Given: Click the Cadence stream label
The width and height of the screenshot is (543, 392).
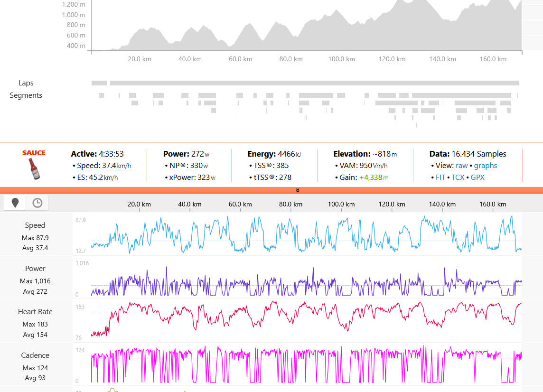Looking at the screenshot, I should [35, 355].
